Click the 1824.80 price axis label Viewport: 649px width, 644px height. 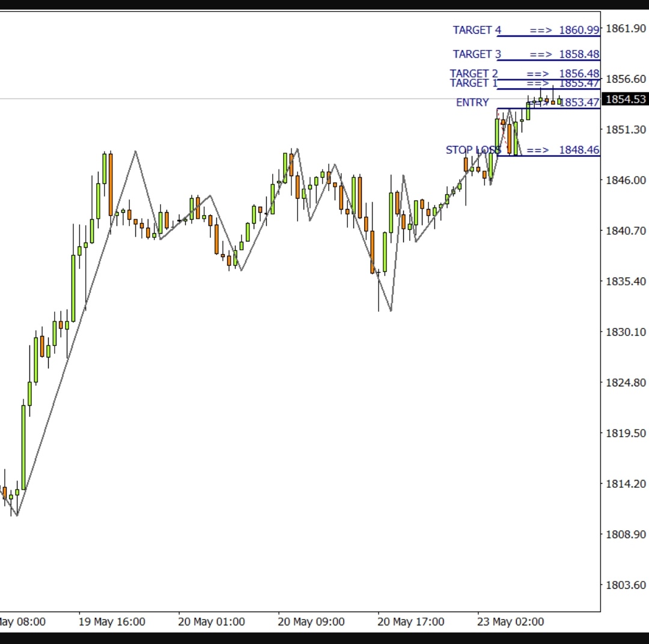(x=626, y=383)
